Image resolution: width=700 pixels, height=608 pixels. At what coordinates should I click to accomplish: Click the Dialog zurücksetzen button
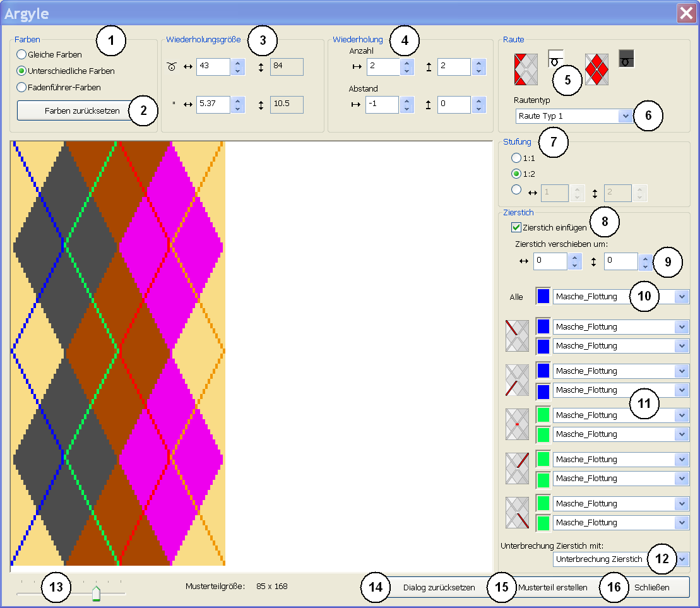(x=439, y=587)
